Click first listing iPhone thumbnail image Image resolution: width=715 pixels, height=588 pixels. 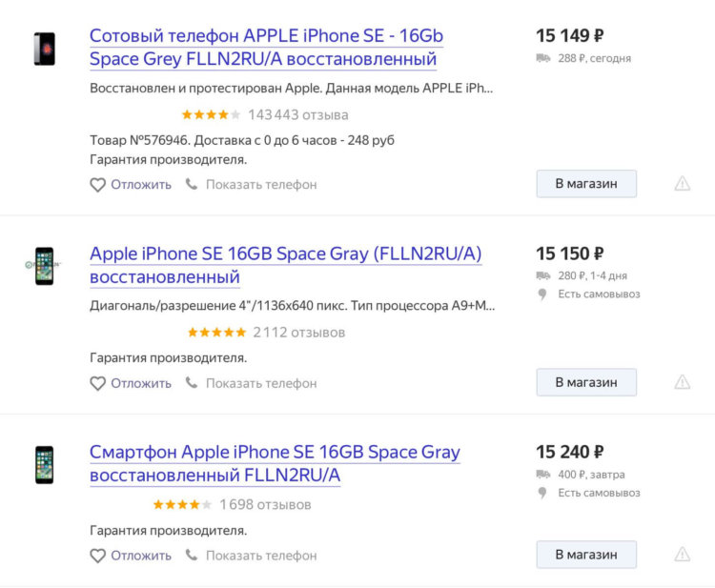tap(45, 49)
